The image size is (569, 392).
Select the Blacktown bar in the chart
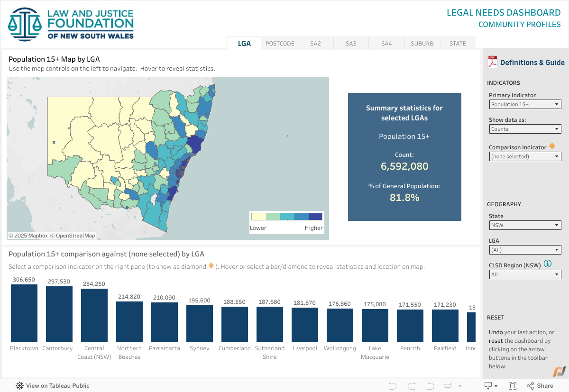pos(24,312)
